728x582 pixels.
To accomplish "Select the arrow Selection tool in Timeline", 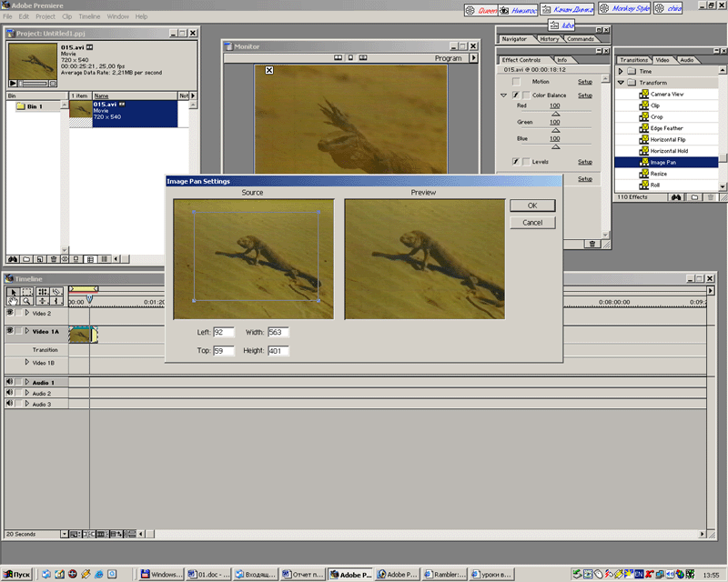I will pyautogui.click(x=14, y=291).
